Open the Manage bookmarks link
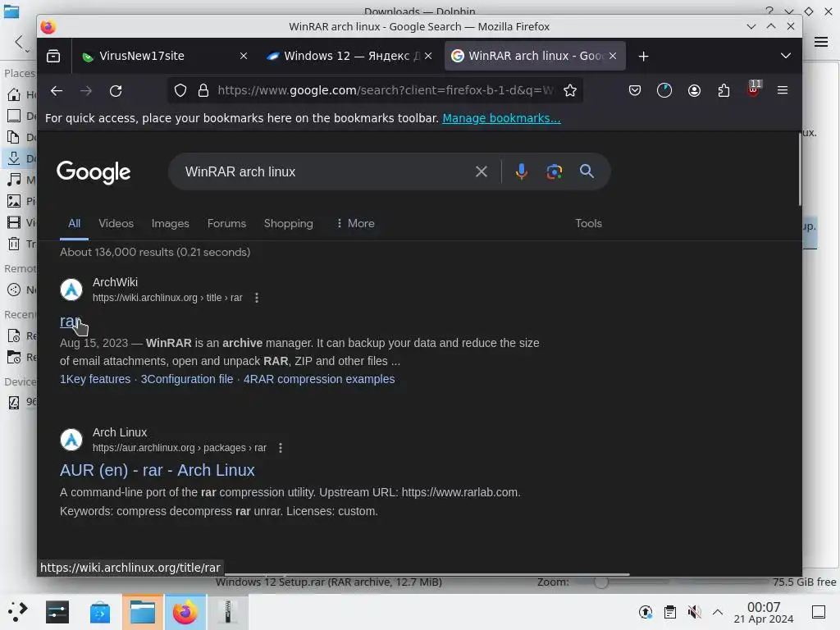The image size is (840, 630). [501, 118]
